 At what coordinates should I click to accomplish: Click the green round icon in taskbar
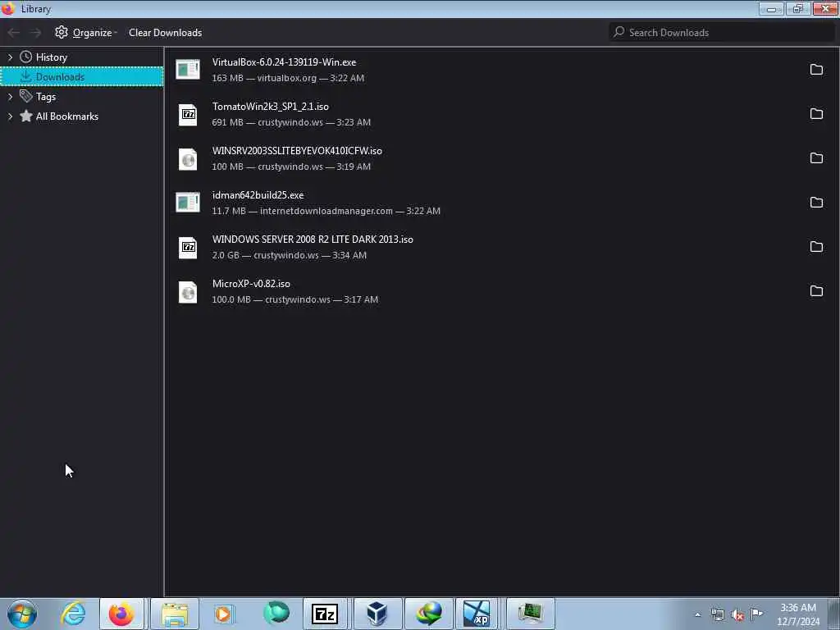[x=276, y=612]
